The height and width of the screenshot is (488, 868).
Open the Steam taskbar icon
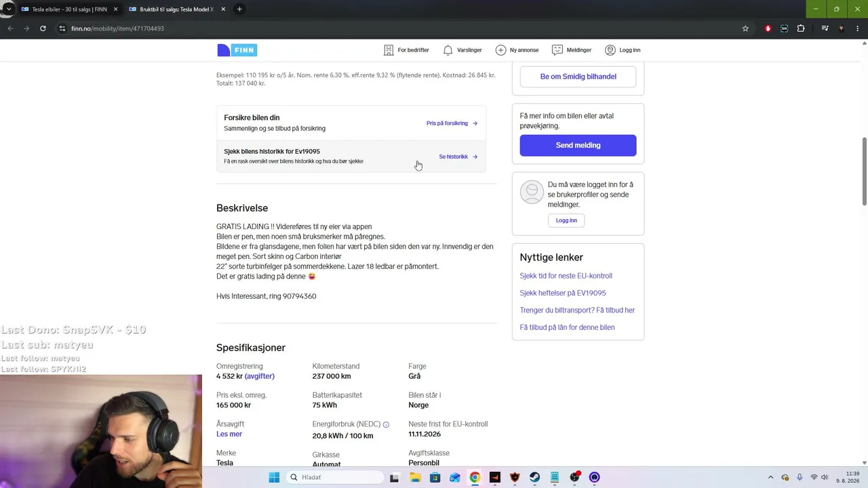pos(535,477)
